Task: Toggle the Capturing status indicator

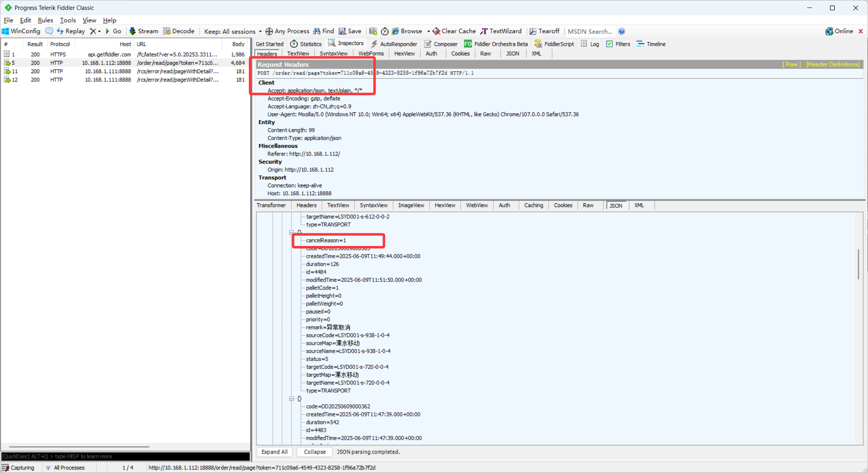Action: (x=18, y=467)
